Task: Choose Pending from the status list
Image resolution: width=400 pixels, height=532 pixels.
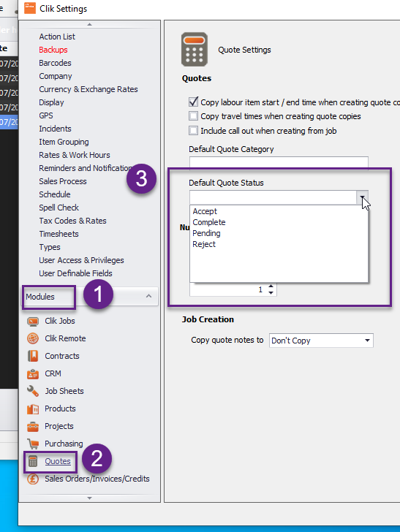Action: 206,233
